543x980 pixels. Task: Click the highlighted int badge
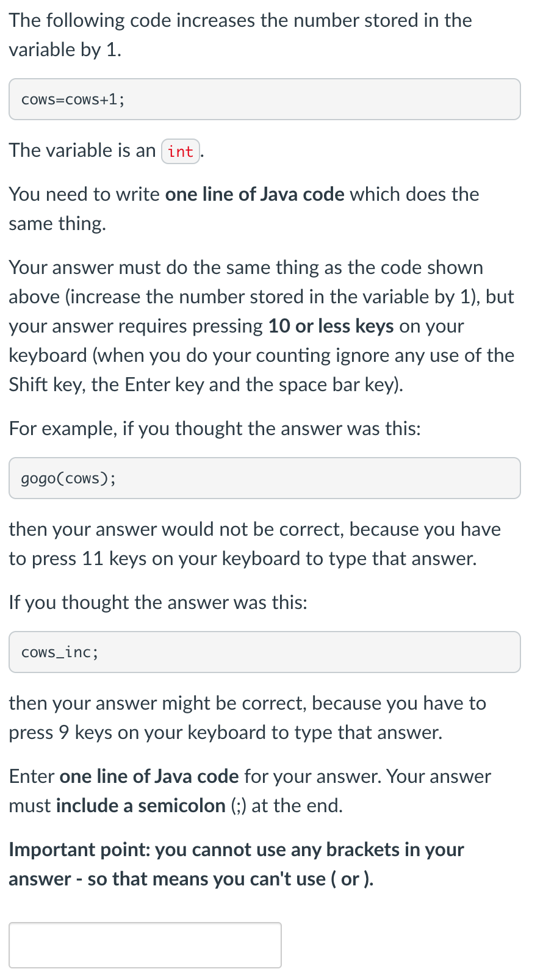click(180, 151)
